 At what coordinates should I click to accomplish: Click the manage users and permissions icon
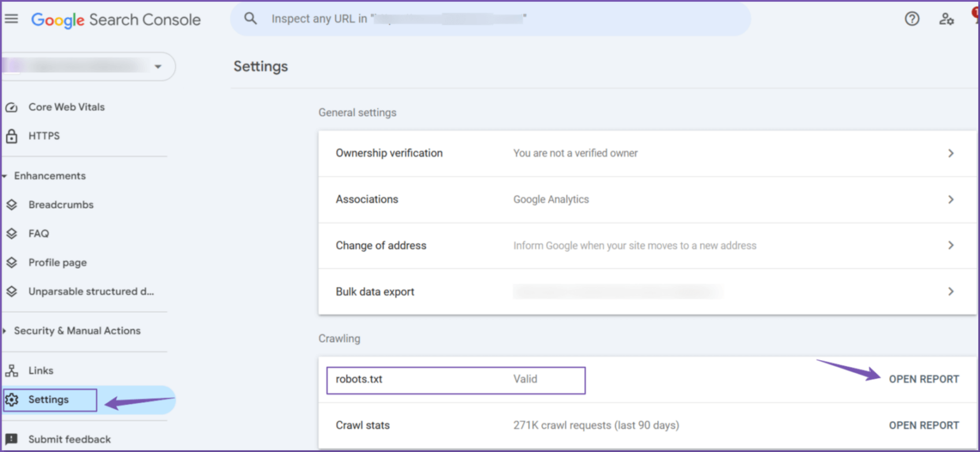(x=946, y=19)
